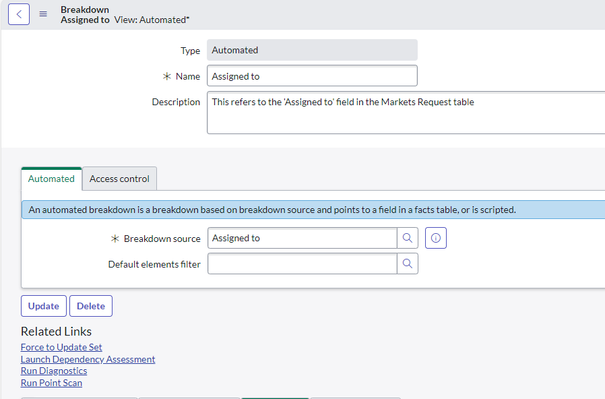Click the 'Default elements filter' label

click(x=154, y=264)
